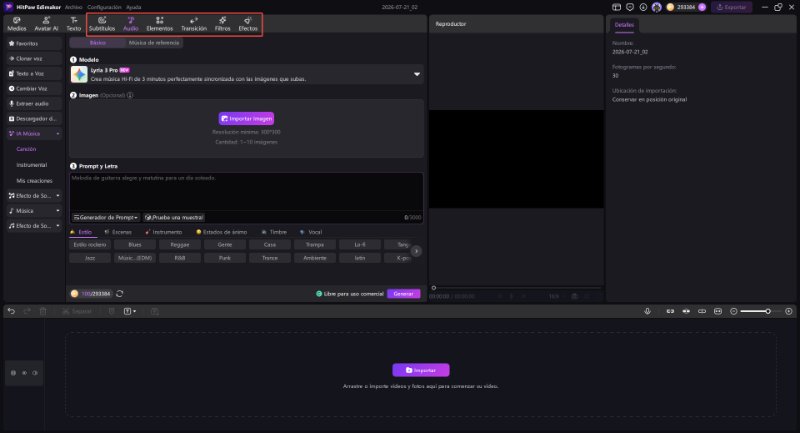Open the user avatar profile icon
Viewport: 800px width, 433px height.
click(657, 7)
